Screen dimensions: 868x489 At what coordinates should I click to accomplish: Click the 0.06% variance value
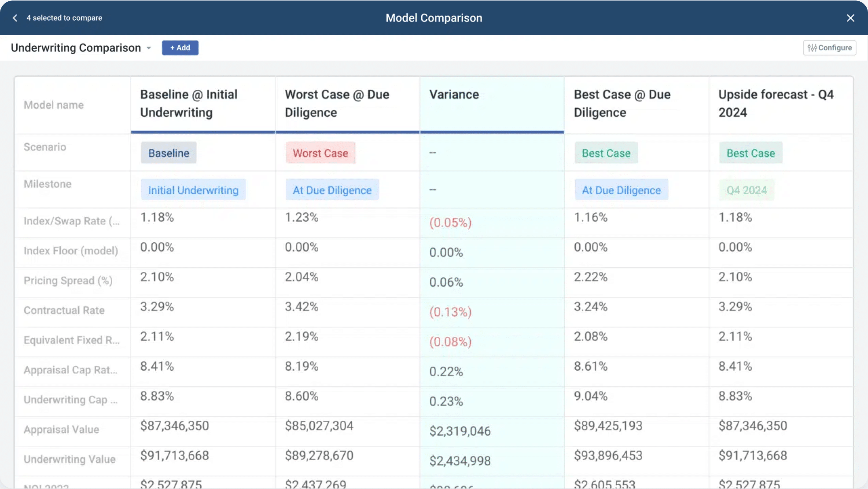point(446,282)
